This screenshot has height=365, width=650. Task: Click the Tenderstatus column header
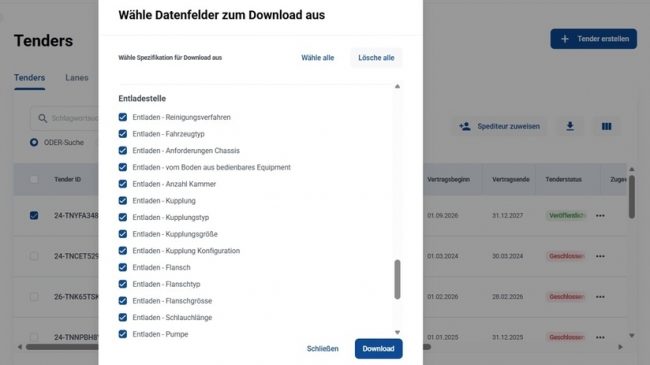pos(563,179)
